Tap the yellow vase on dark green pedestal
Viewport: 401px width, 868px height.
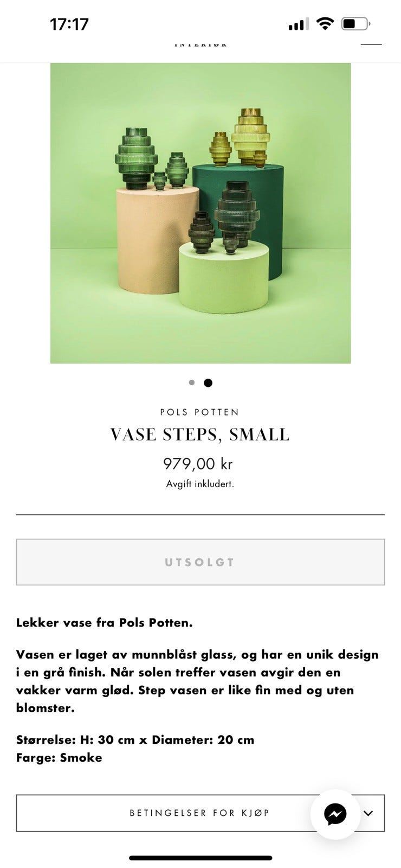point(250,137)
